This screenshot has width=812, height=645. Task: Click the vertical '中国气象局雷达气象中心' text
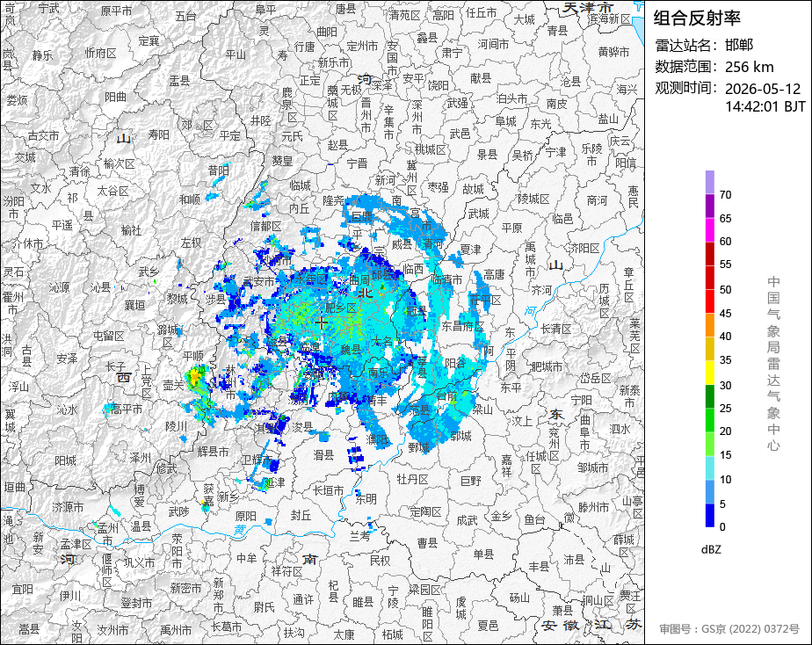[773, 364]
